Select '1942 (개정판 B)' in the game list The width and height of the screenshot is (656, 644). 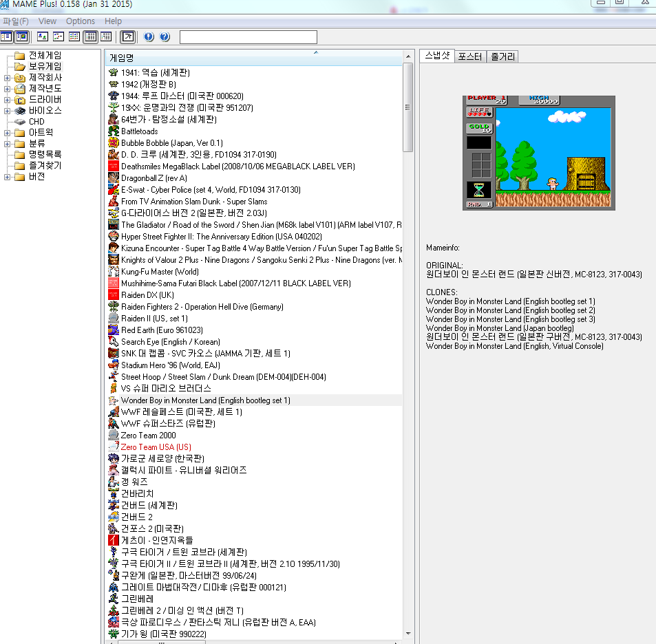149,84
